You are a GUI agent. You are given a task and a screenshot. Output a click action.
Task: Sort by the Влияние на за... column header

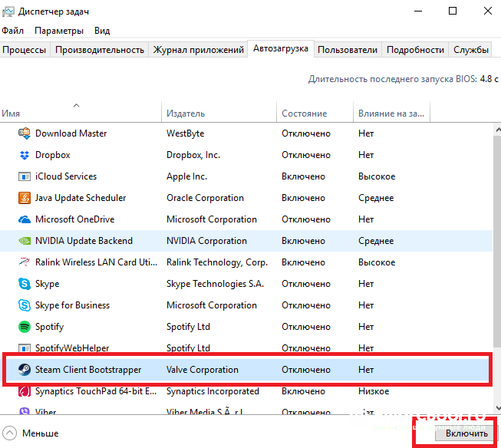coord(392,112)
